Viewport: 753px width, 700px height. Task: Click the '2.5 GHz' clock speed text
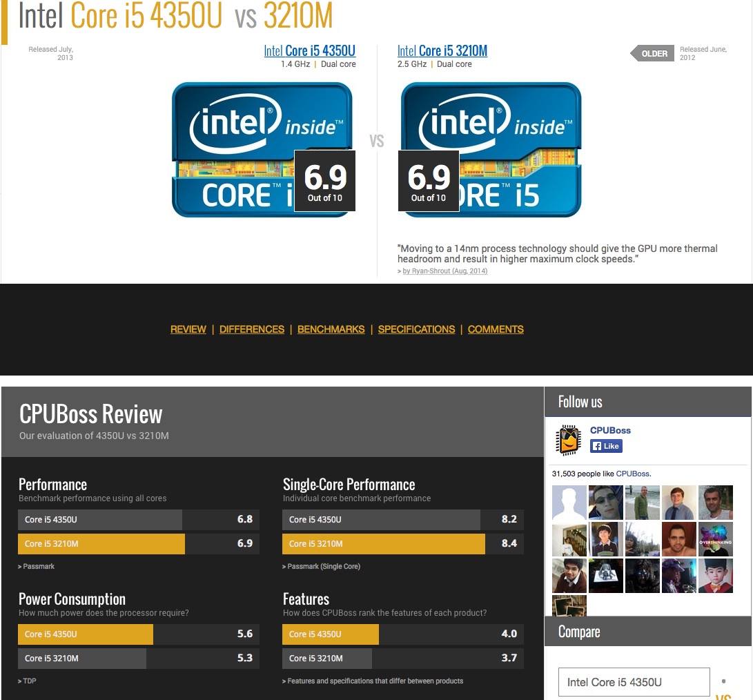pos(412,64)
